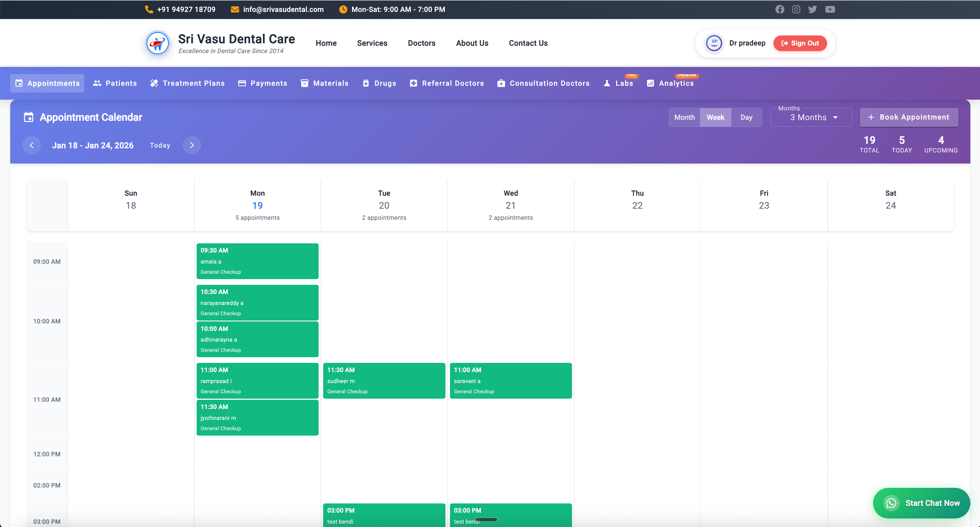Open the YouTube icon link
Viewport: 980px width, 527px height.
point(830,9)
